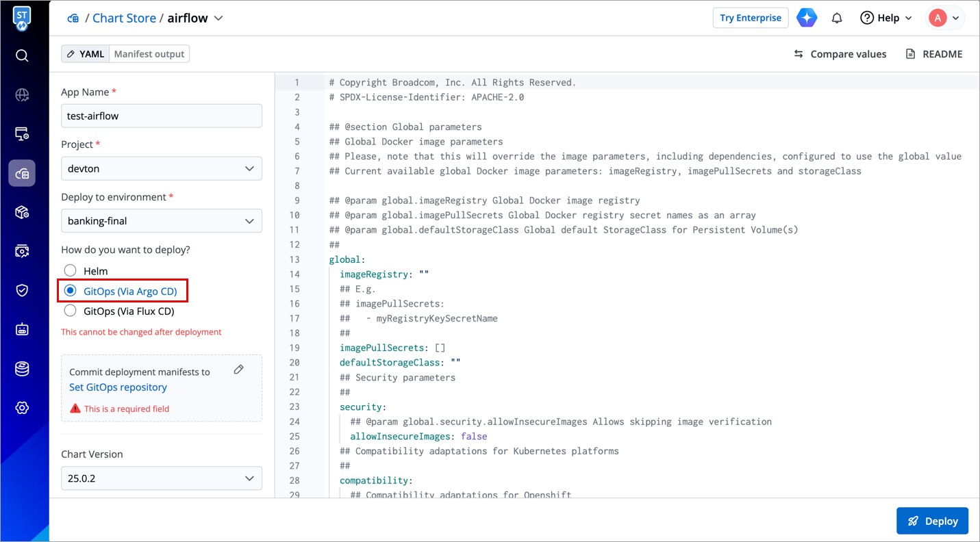Switch to the Manifest output tab

point(149,54)
